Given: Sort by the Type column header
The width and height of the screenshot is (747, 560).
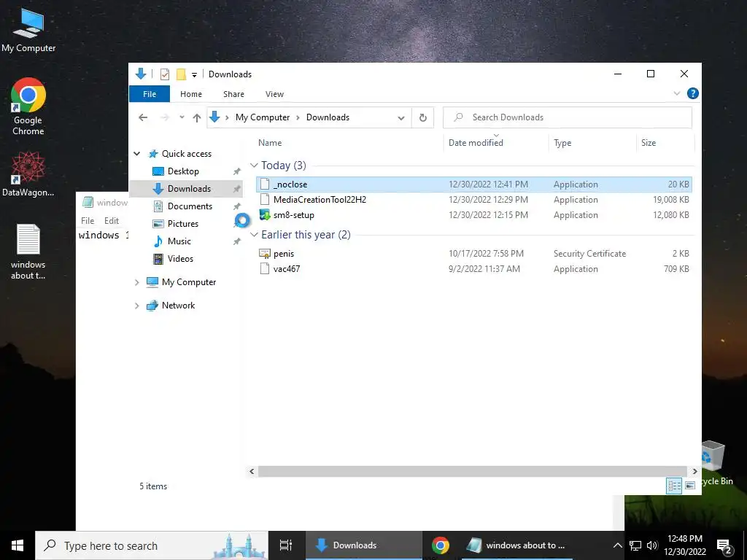Looking at the screenshot, I should [592, 143].
